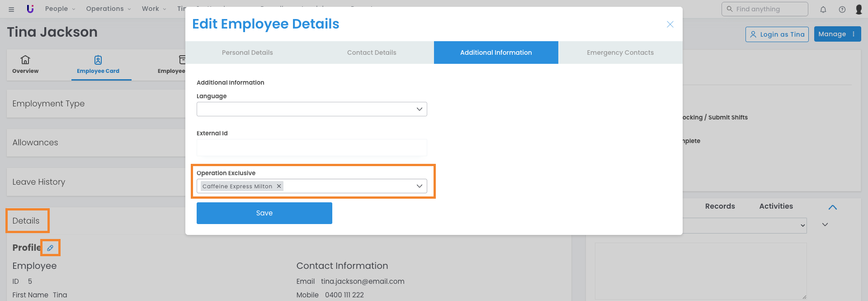
Task: Open the Operations menu
Action: click(108, 9)
